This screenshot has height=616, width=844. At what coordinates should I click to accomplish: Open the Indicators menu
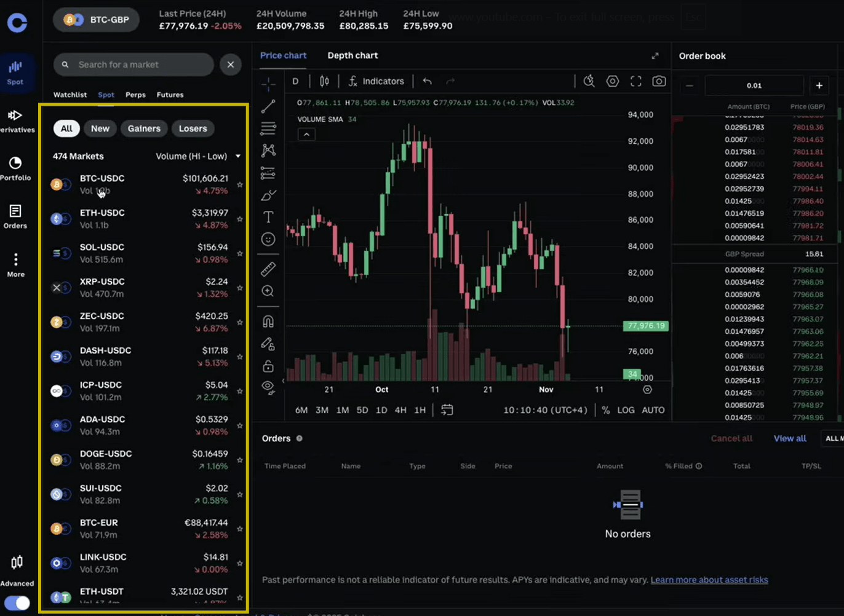point(376,81)
